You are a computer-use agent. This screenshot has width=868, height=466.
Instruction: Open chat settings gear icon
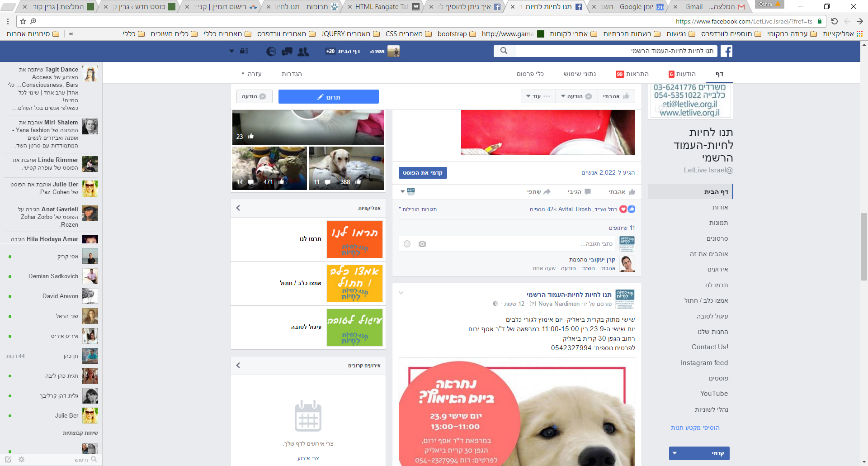(21, 459)
